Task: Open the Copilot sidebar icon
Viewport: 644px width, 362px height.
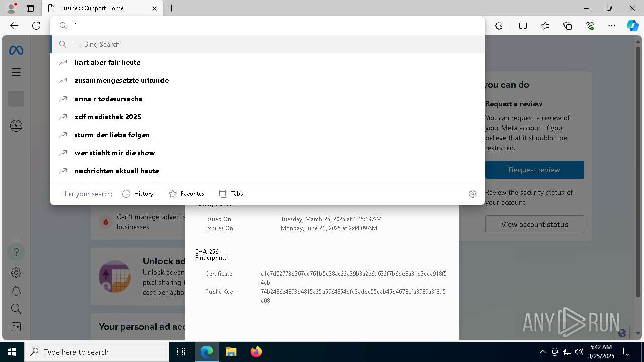Action: (632, 26)
